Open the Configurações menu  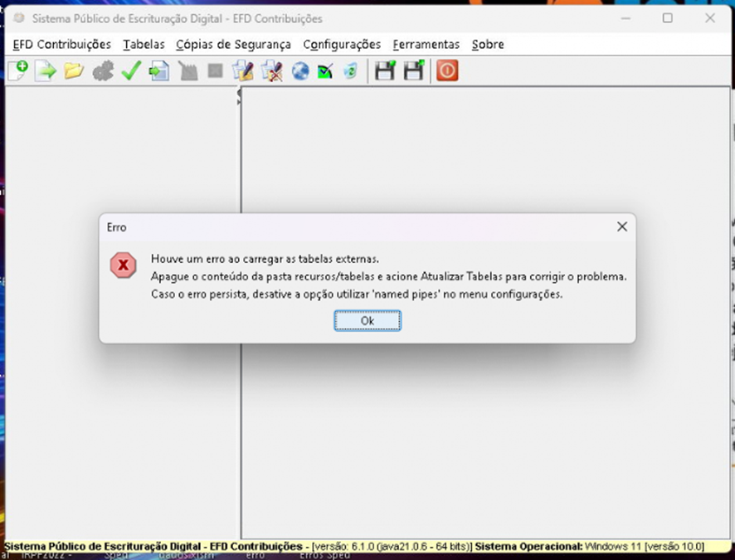tap(341, 45)
